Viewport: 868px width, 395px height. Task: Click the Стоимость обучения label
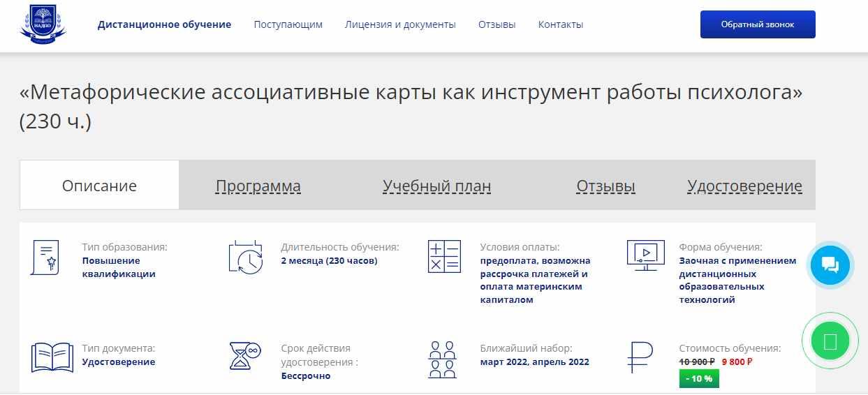point(730,348)
